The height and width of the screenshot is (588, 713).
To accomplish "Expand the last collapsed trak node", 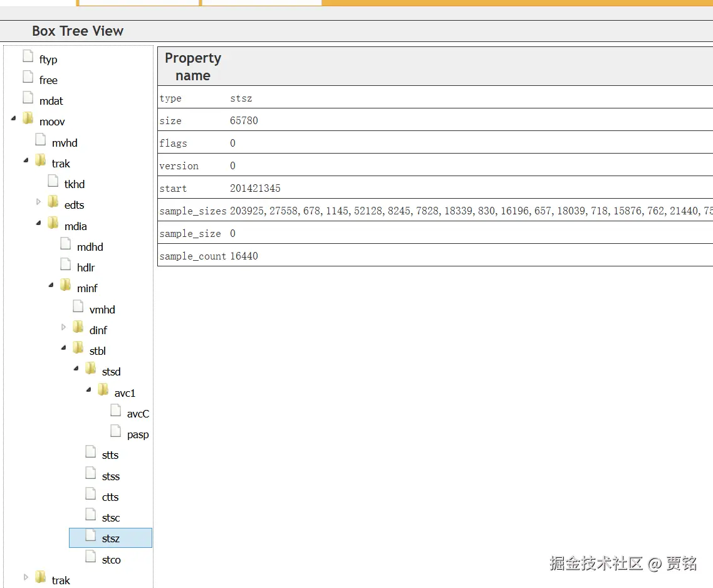I will (x=26, y=577).
